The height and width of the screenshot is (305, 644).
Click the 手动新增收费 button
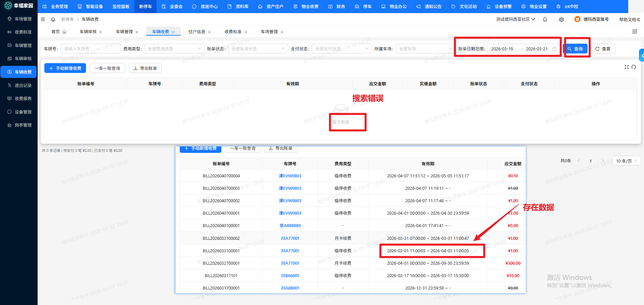65,68
